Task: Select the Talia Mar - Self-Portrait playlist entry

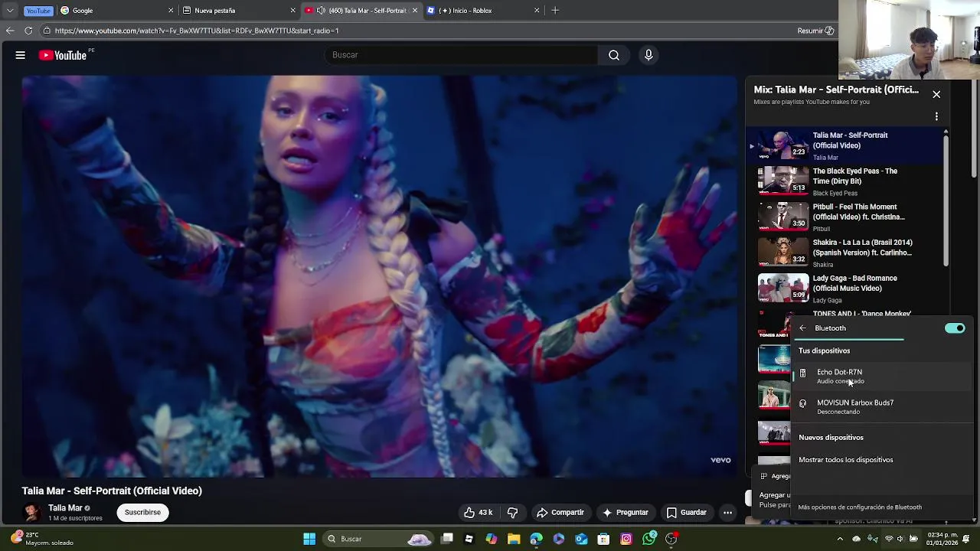Action: 846,145
